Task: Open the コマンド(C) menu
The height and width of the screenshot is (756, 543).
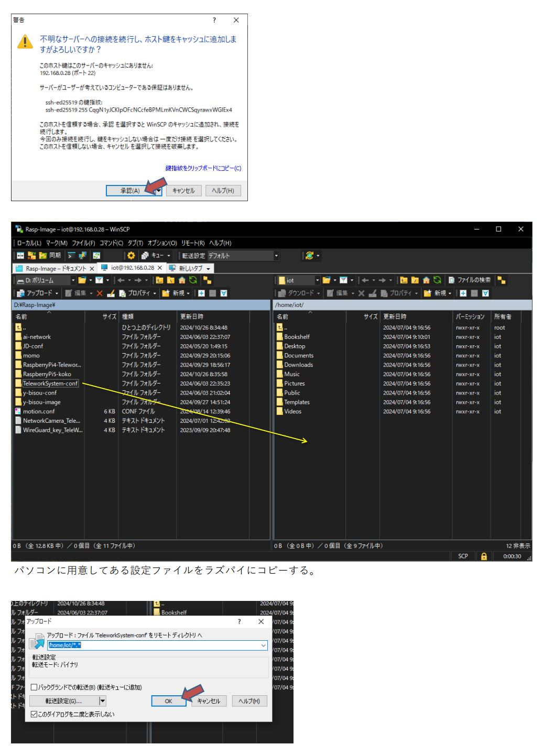Action: point(111,243)
